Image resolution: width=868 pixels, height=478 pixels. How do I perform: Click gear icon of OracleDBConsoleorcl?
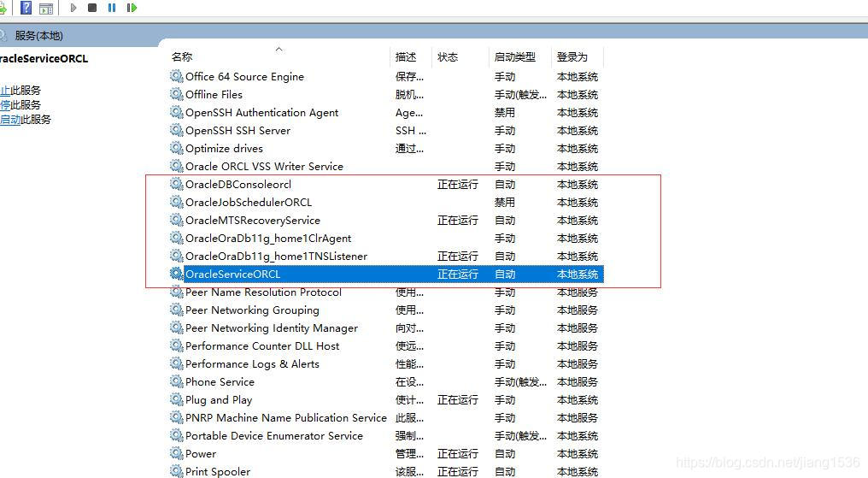click(x=177, y=184)
